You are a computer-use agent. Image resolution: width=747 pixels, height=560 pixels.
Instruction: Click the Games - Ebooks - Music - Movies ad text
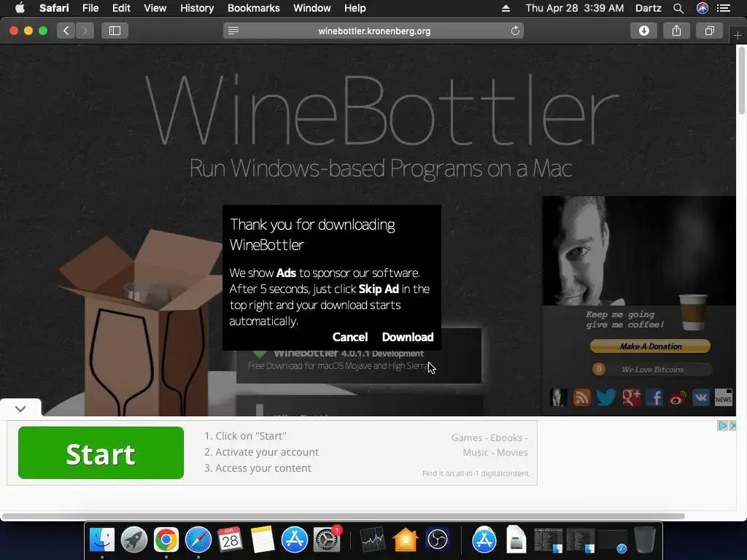489,445
